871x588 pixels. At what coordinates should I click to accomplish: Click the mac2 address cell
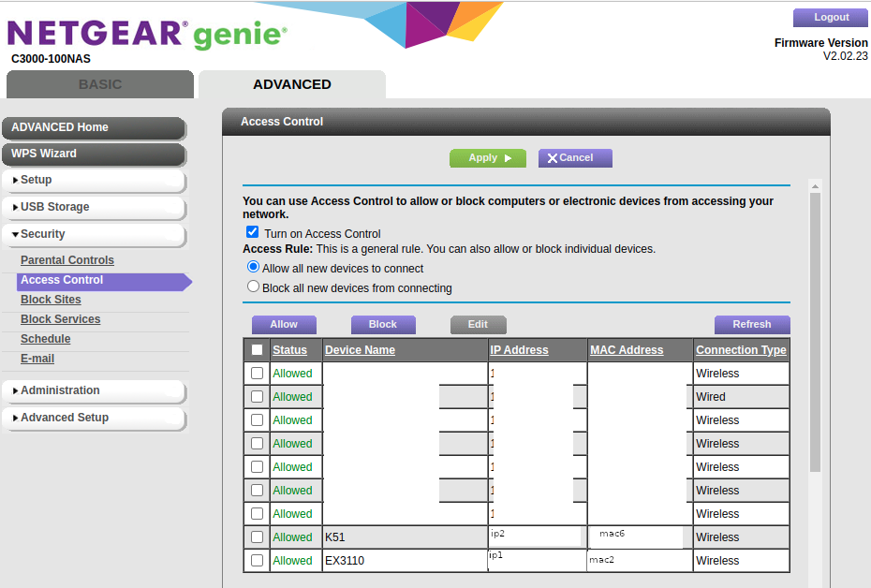point(640,561)
